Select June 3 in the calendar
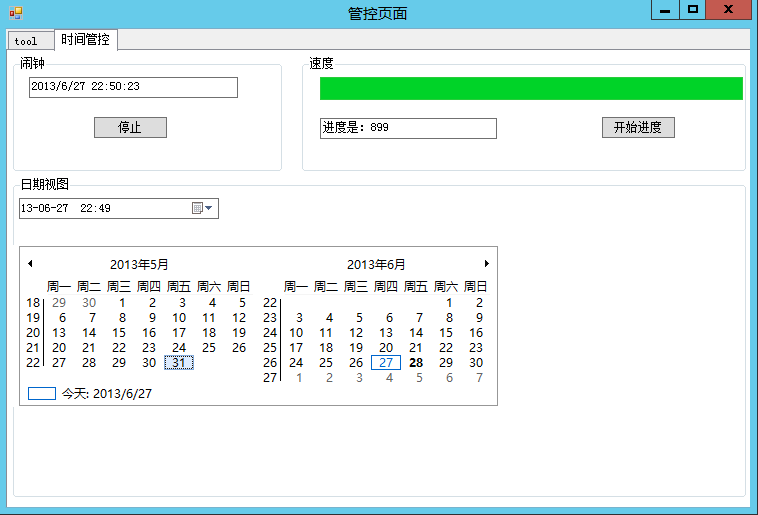 tap(299, 318)
